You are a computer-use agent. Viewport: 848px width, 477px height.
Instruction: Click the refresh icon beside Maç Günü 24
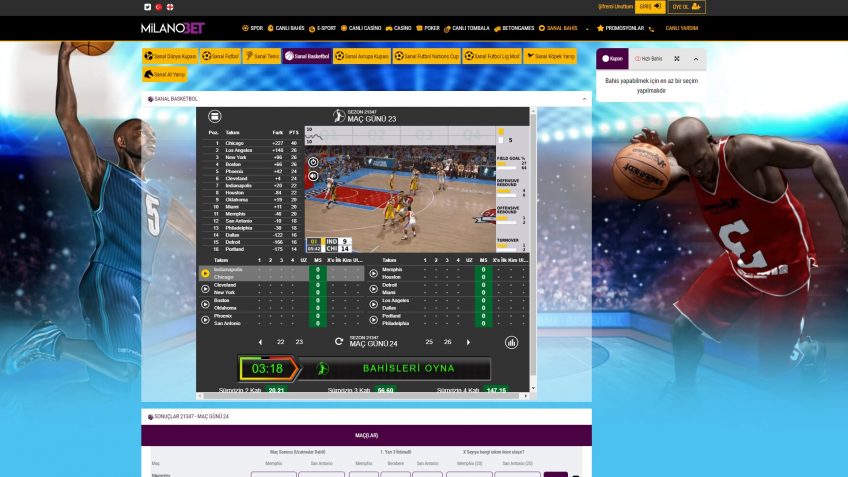(339, 342)
